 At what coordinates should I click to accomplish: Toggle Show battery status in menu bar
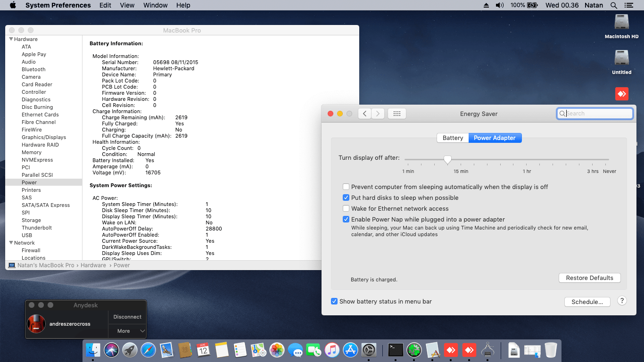coord(334,301)
